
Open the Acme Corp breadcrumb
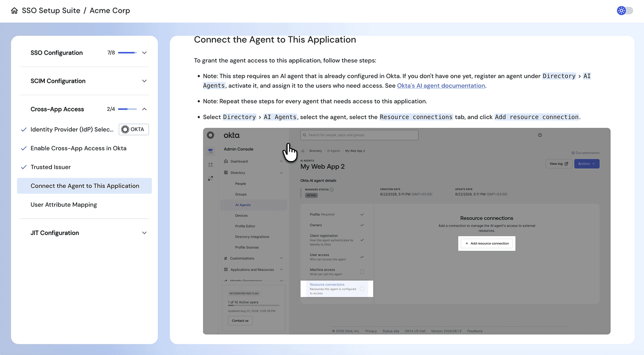pos(110,11)
